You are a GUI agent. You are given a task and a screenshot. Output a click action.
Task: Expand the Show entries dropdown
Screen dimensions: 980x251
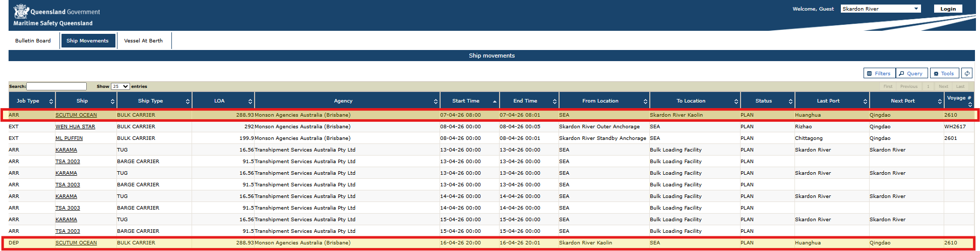[x=120, y=86]
